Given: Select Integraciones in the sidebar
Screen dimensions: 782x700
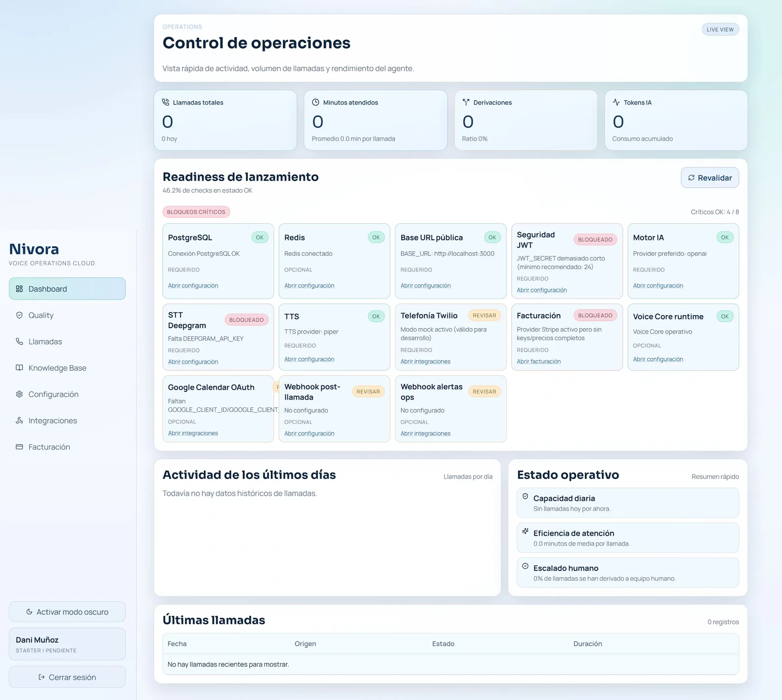Looking at the screenshot, I should click(67, 421).
